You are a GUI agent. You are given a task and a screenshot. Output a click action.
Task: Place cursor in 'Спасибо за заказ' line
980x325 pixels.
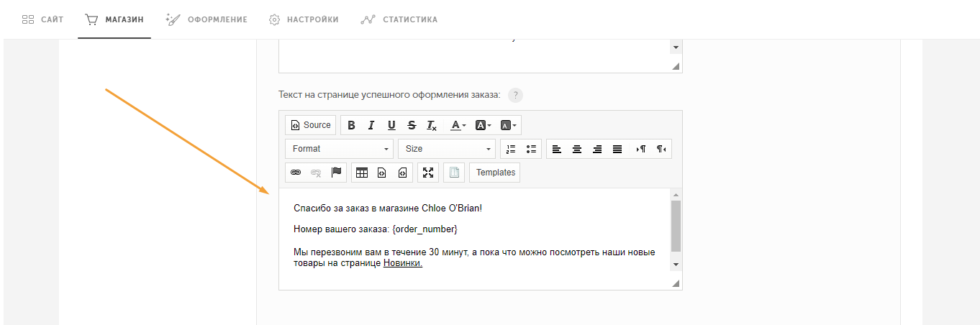coord(388,209)
